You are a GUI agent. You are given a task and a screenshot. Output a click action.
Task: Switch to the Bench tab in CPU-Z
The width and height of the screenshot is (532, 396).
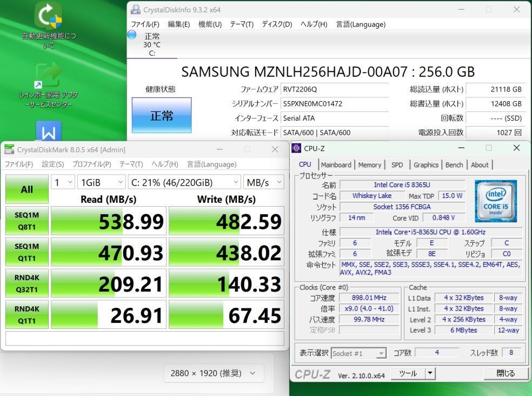pyautogui.click(x=454, y=164)
